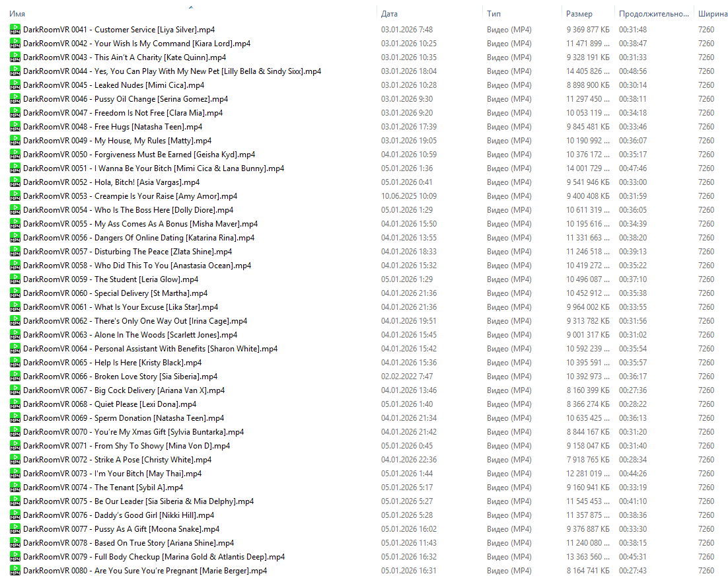Select file name 'DarkRoomVR 0079 - Full Body Checkup'
Viewport: 728px width, 582px height.
(154, 557)
